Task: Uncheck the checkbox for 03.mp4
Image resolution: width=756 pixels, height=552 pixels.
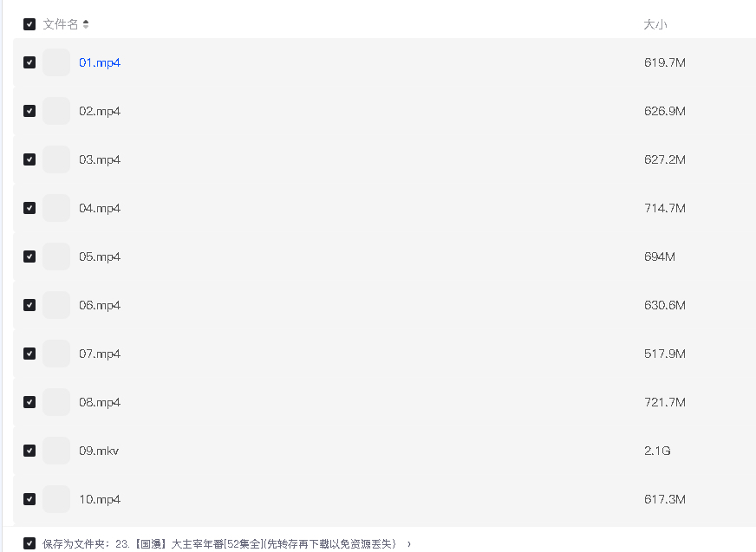Action: (x=29, y=159)
